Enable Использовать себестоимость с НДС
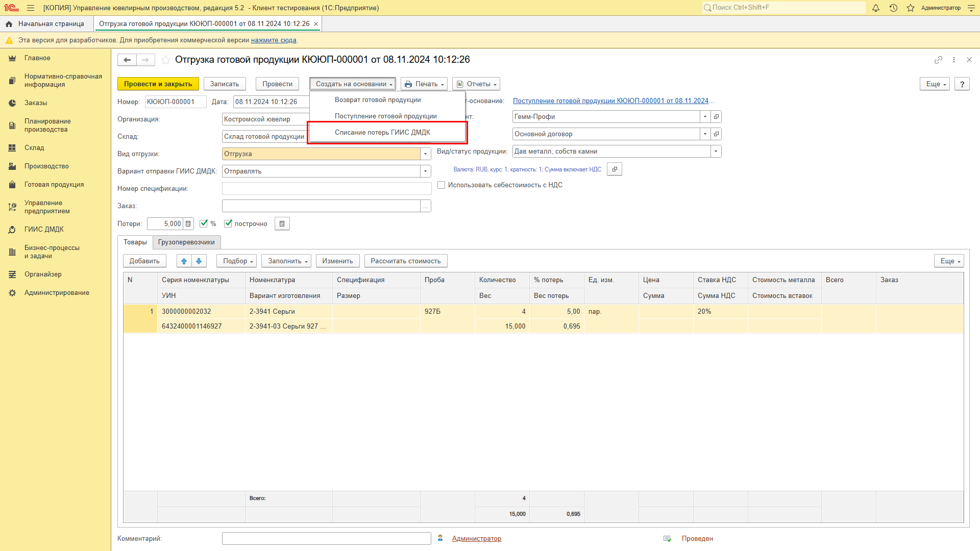Image resolution: width=980 pixels, height=551 pixels. tap(442, 185)
